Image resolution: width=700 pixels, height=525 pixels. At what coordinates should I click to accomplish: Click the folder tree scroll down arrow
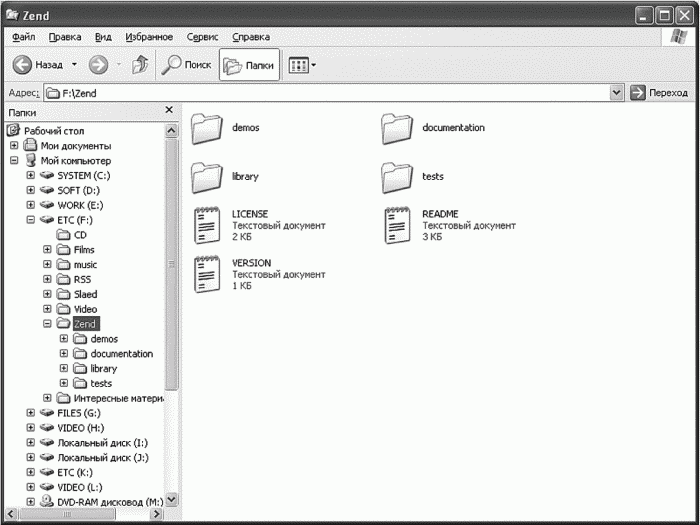pyautogui.click(x=170, y=499)
